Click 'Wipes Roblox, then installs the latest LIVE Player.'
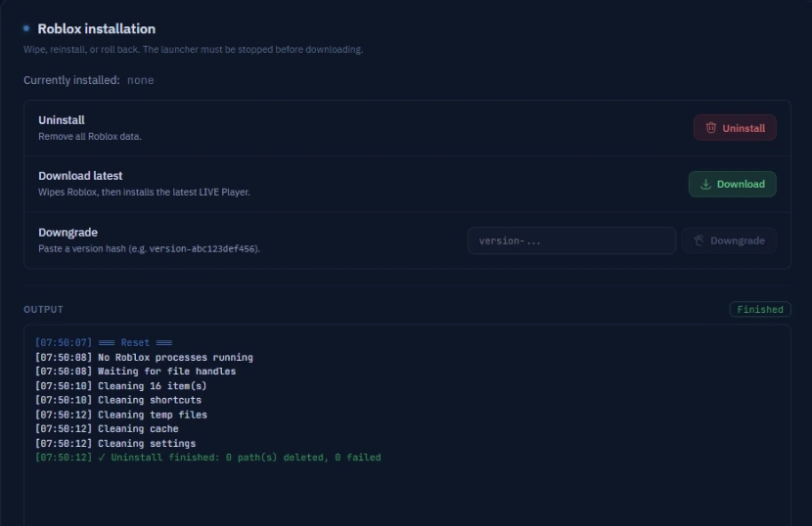The height and width of the screenshot is (526, 812). [x=144, y=192]
